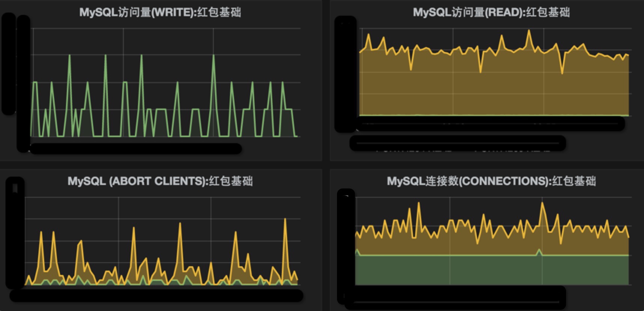Click the first yellow peak in READ graph
Viewport: 644px width, 311px height.
coord(368,35)
